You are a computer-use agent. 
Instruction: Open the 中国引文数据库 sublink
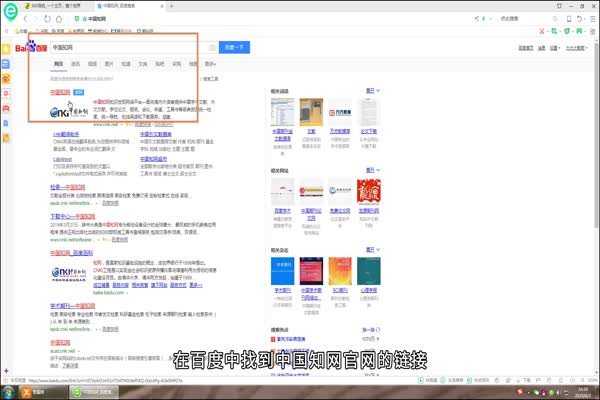pos(156,134)
